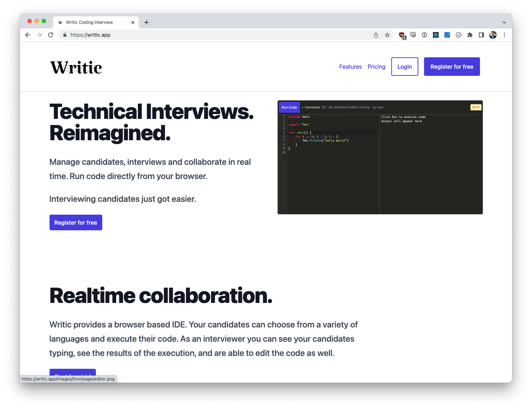
Task: Expand the tab search chevron
Action: pos(504,22)
